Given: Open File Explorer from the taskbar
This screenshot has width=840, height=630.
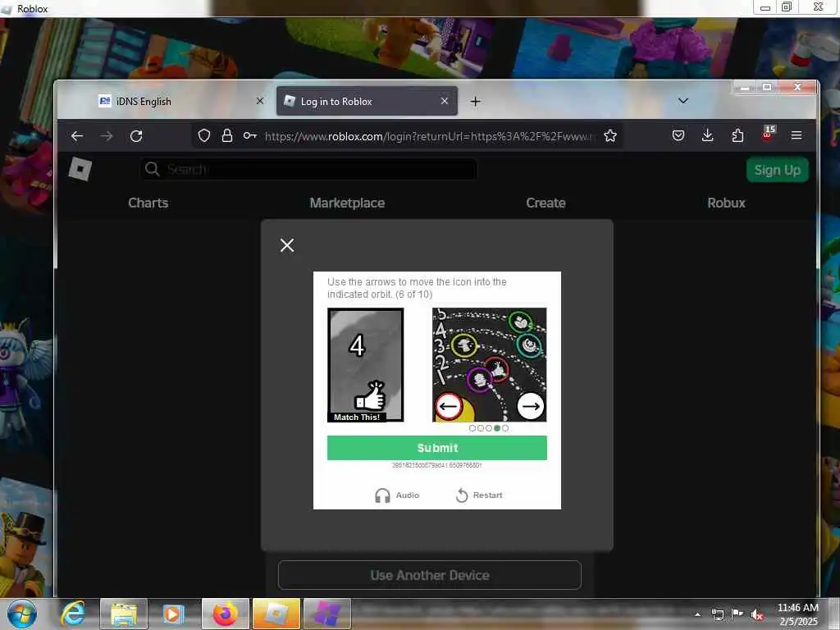Looking at the screenshot, I should (124, 614).
